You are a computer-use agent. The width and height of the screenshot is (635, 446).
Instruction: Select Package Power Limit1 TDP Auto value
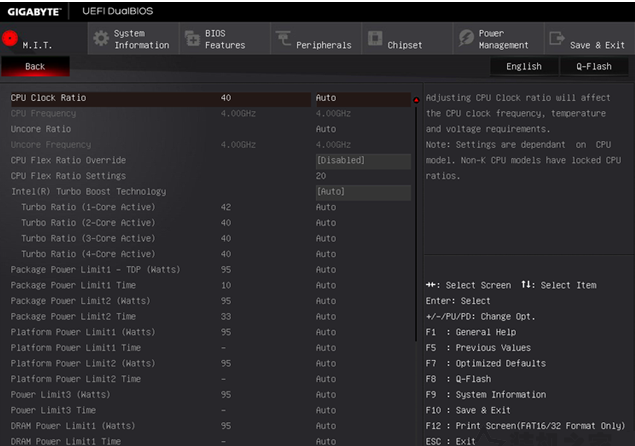(x=326, y=270)
